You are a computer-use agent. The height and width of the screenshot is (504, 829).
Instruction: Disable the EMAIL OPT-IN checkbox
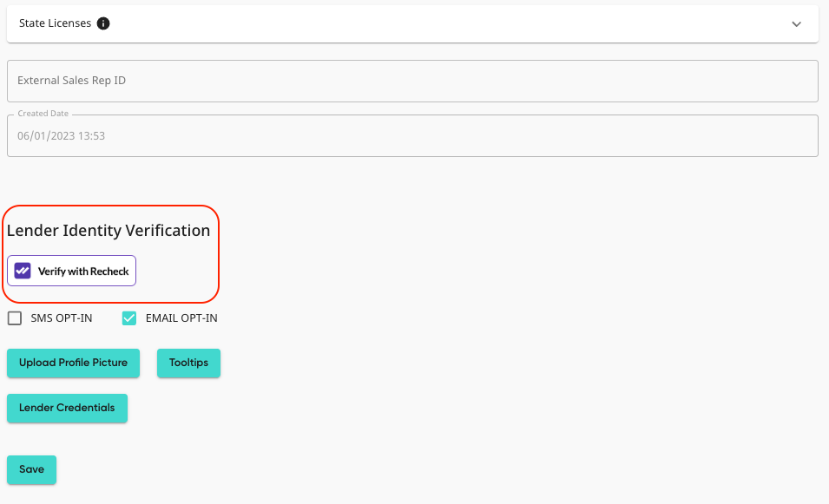click(x=128, y=317)
